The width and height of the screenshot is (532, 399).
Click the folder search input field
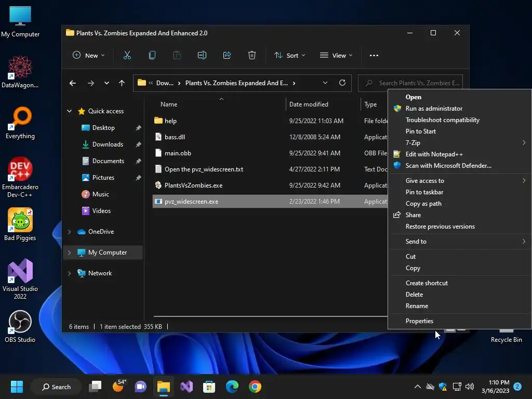tap(410, 83)
